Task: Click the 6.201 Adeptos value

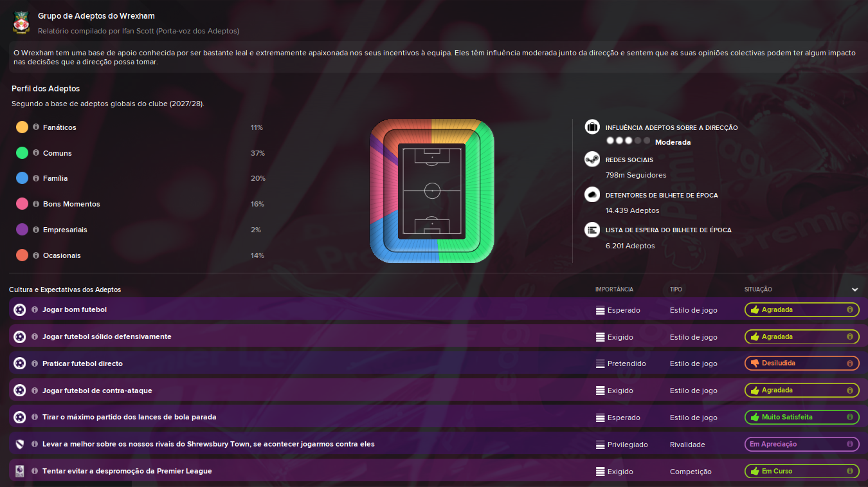Action: (630, 246)
